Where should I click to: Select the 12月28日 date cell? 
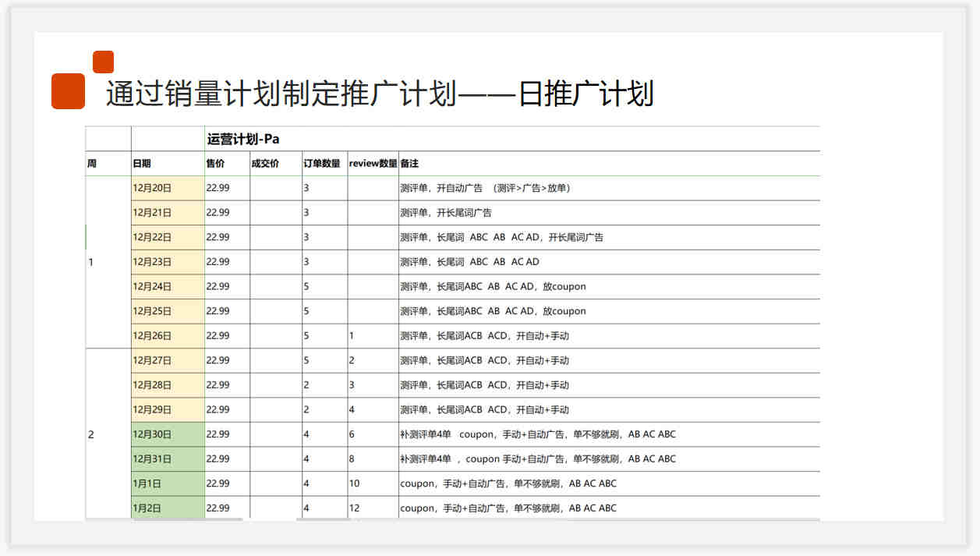pyautogui.click(x=168, y=385)
